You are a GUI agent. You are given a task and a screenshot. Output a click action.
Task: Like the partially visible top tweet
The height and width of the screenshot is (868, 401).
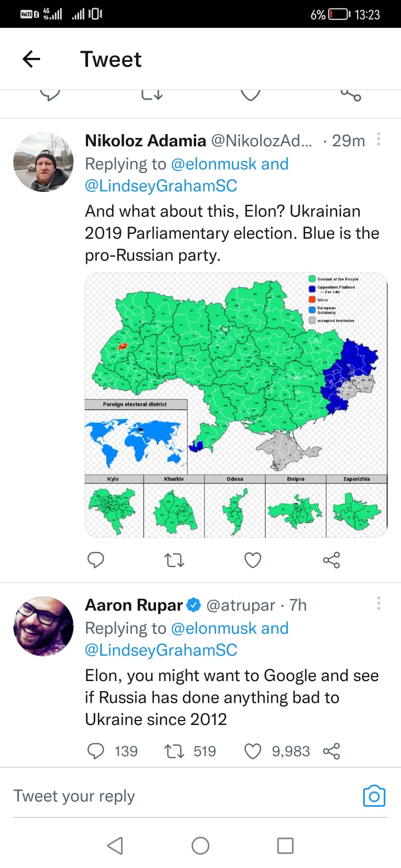click(251, 95)
